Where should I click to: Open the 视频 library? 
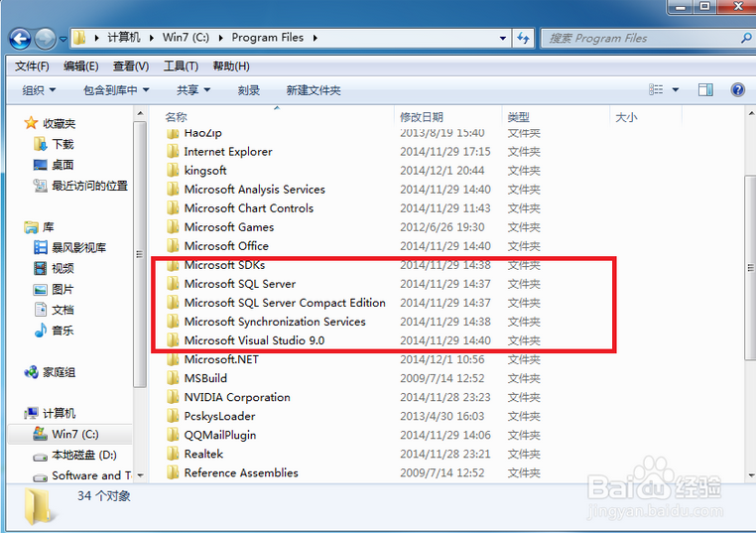click(x=63, y=269)
